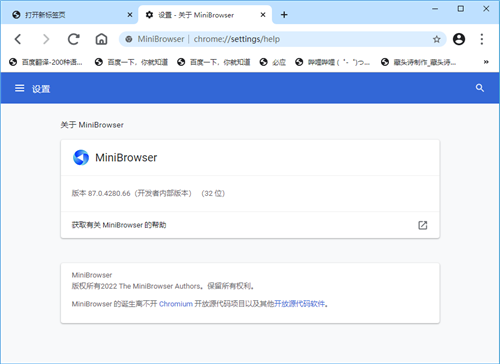Image resolution: width=500 pixels, height=364 pixels.
Task: Click the external link icon for help
Action: (x=422, y=225)
